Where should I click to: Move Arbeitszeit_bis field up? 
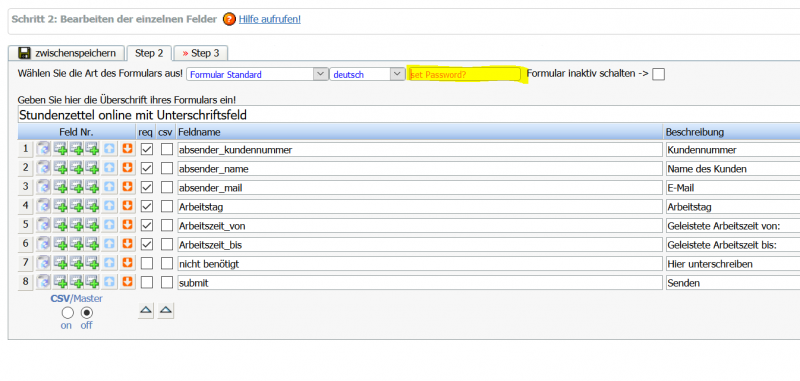[x=110, y=244]
